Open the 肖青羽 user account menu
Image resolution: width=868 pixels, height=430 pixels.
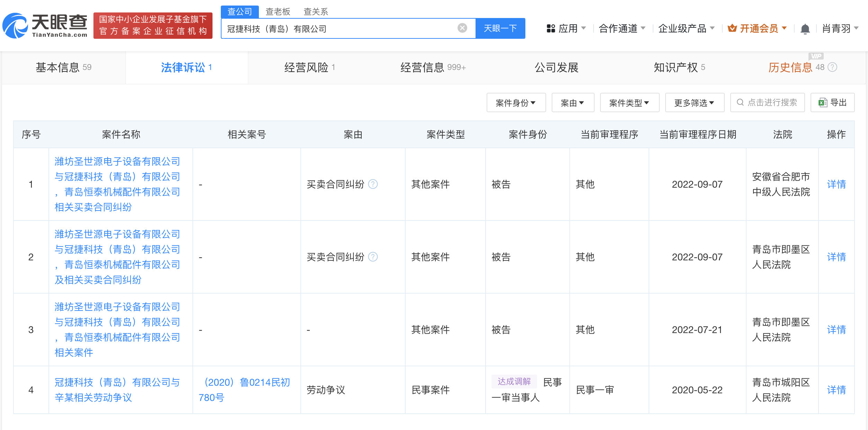(x=840, y=28)
